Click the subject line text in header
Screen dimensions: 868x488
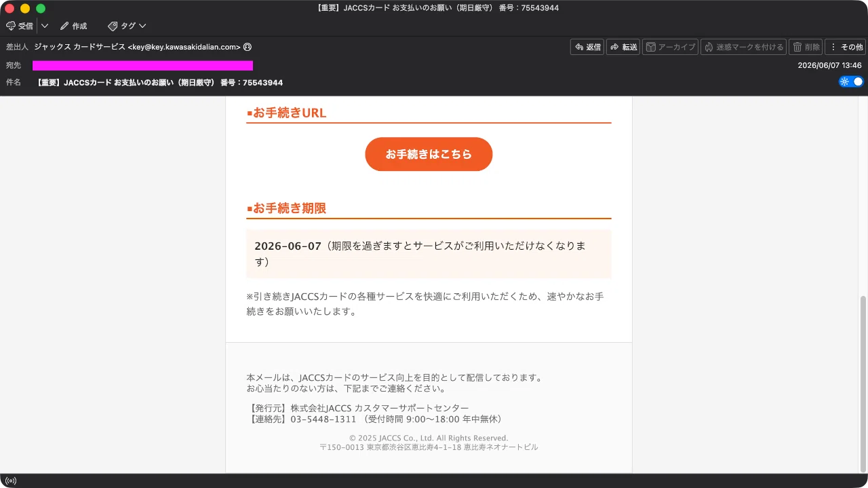click(x=160, y=83)
